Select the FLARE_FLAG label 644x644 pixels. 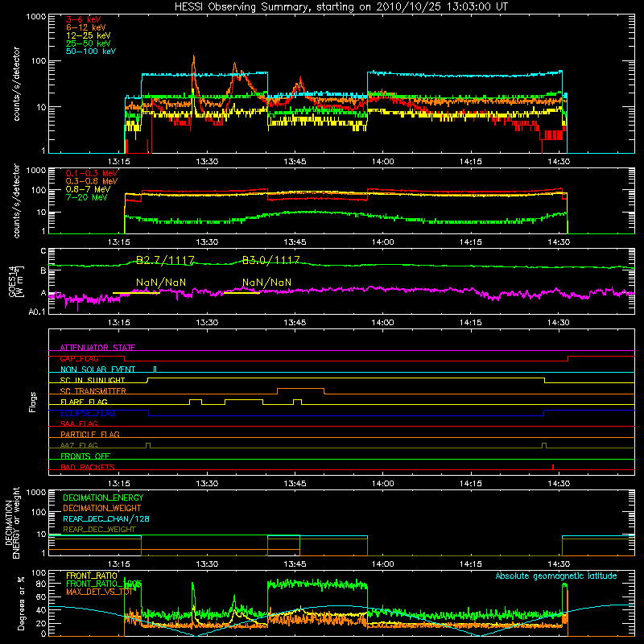tap(84, 402)
